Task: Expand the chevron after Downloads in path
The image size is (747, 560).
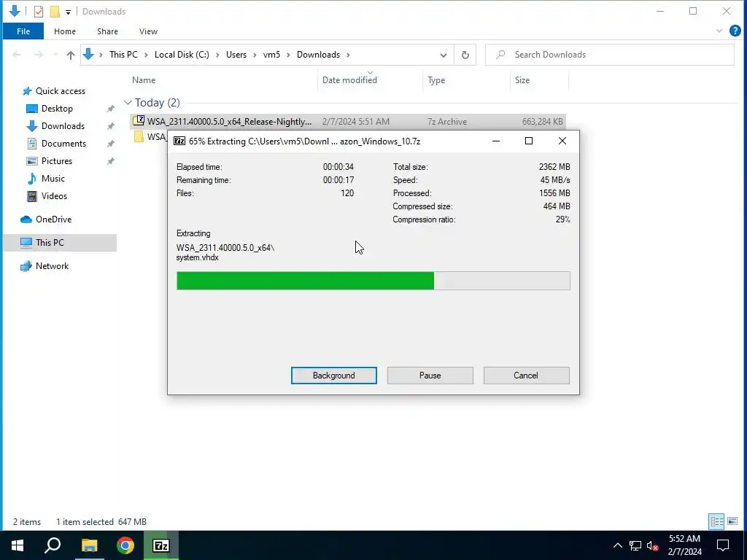Action: point(348,55)
